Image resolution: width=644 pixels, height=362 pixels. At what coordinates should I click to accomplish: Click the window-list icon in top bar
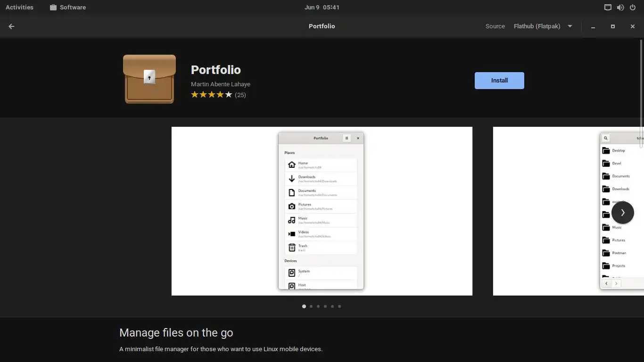tap(608, 8)
